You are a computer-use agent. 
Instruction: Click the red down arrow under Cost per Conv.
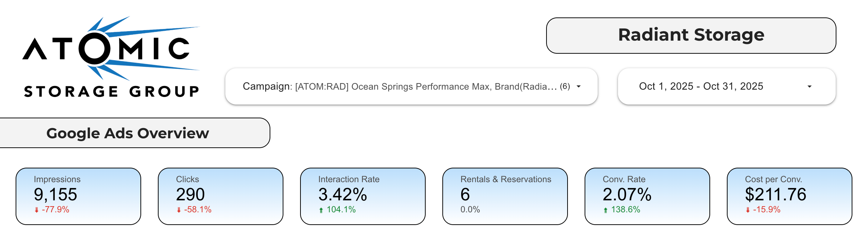click(x=748, y=210)
